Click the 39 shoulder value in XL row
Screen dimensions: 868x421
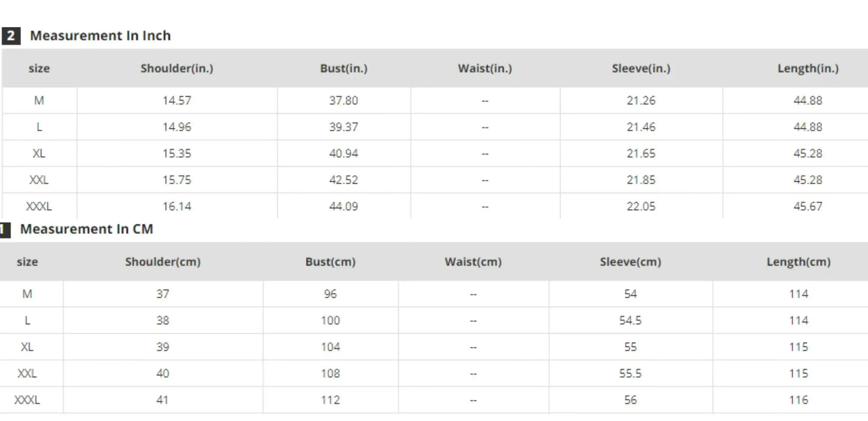[163, 347]
